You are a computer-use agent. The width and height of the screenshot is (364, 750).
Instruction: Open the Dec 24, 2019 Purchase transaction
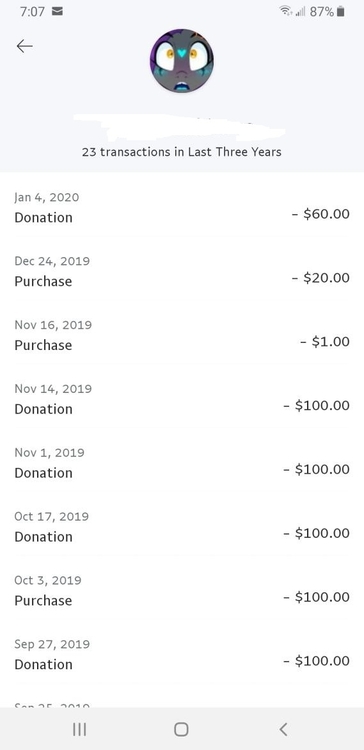click(182, 271)
